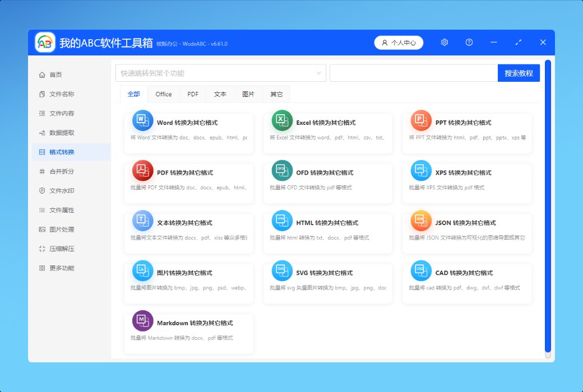Image resolution: width=583 pixels, height=392 pixels.
Task: Switch to the Office tab
Action: 164,95
